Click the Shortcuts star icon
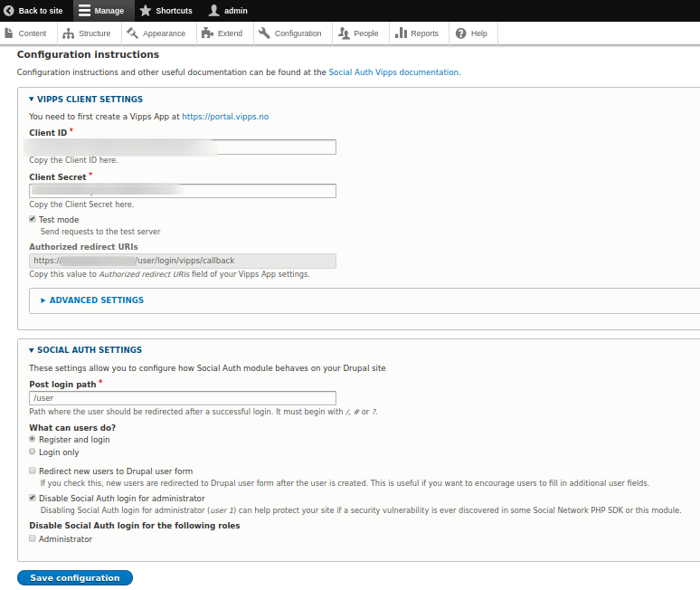Viewport: 700px width, 590px height. point(145,10)
